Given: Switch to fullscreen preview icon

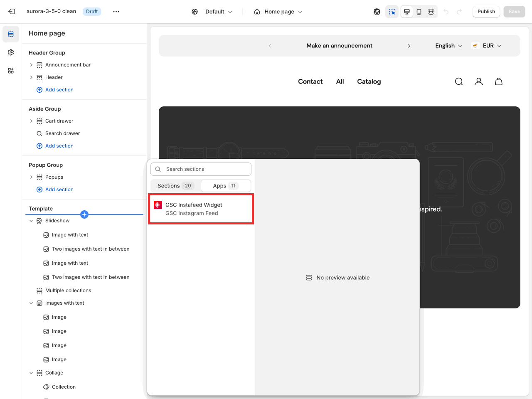Looking at the screenshot, I should click(431, 12).
